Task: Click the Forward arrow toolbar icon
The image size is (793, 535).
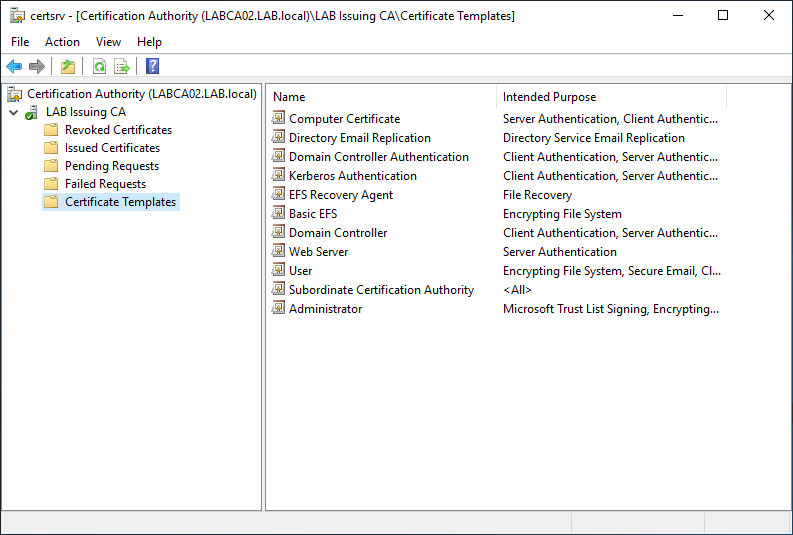Action: pyautogui.click(x=37, y=66)
